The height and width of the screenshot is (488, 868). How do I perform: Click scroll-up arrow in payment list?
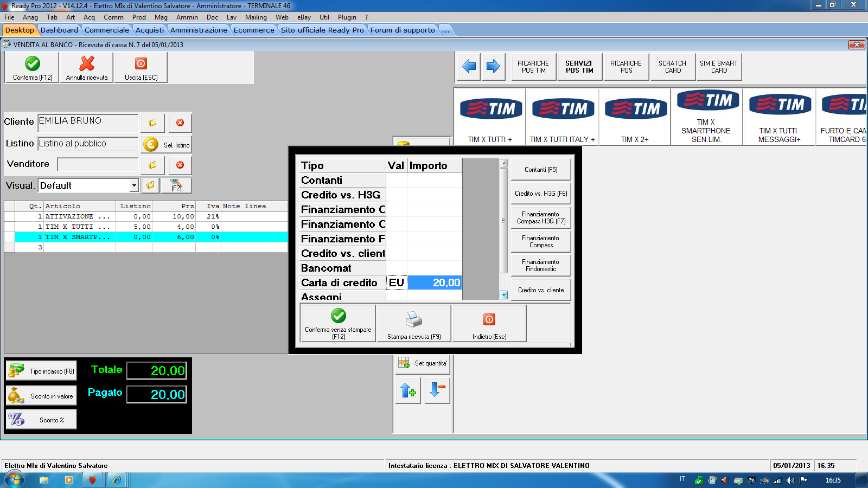click(503, 163)
